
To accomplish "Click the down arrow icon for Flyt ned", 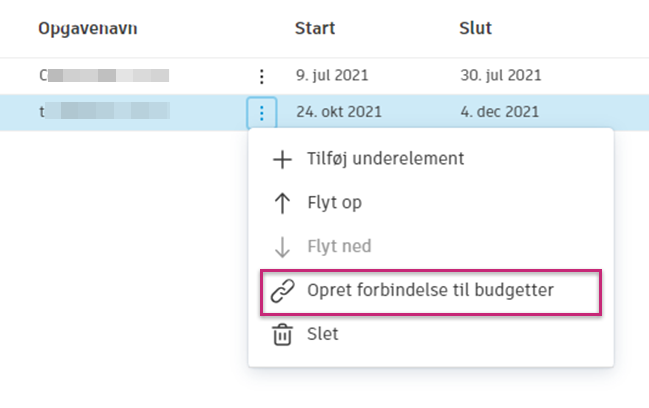I will [282, 246].
